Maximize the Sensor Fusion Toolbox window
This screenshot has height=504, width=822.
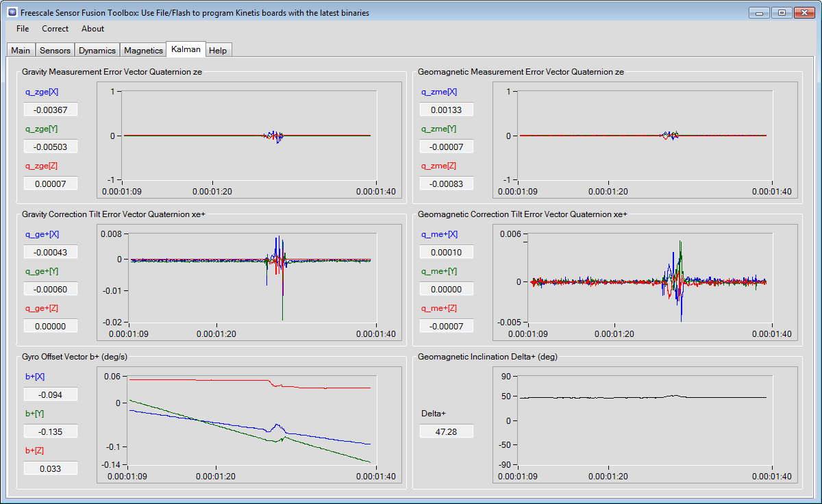tap(781, 12)
